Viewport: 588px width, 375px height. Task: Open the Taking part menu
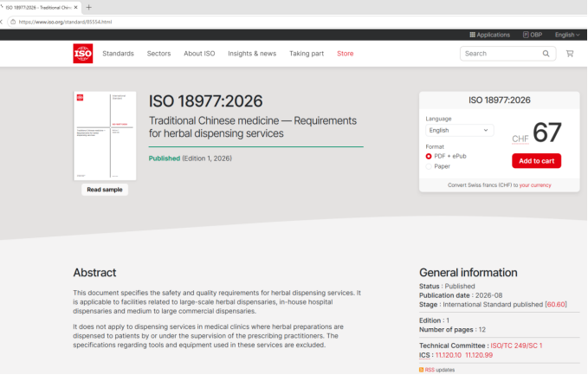point(307,54)
